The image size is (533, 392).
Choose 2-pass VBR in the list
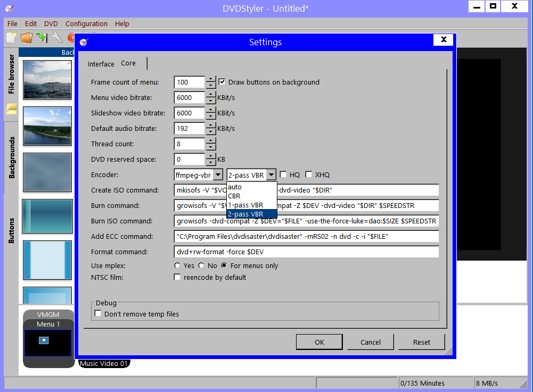pyautogui.click(x=251, y=214)
